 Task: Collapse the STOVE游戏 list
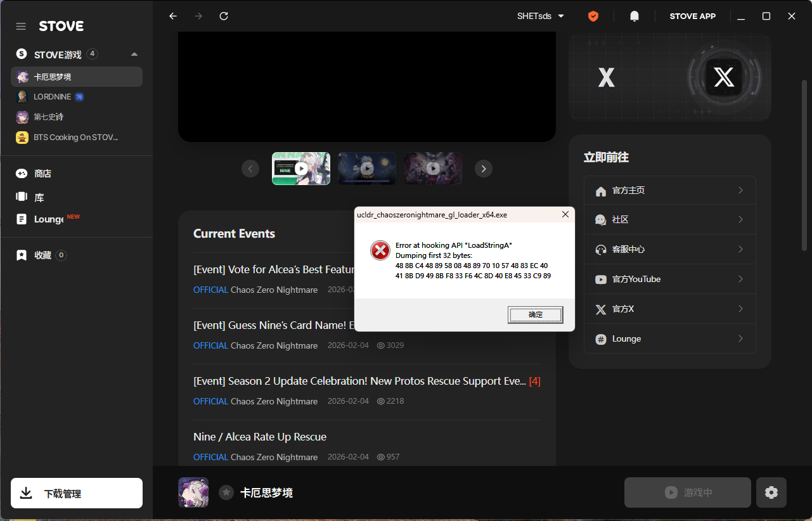134,55
